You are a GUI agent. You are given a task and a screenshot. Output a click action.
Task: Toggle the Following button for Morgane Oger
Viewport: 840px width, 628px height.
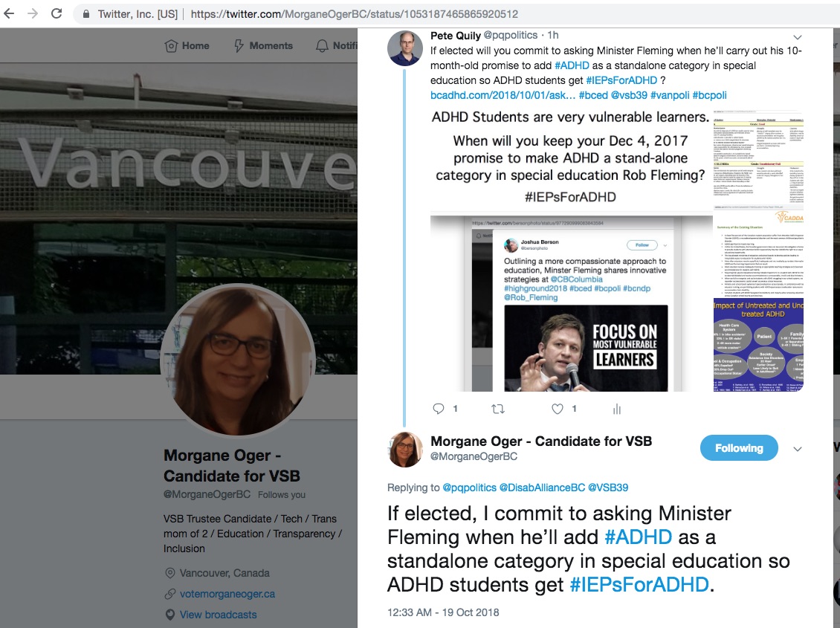(739, 448)
